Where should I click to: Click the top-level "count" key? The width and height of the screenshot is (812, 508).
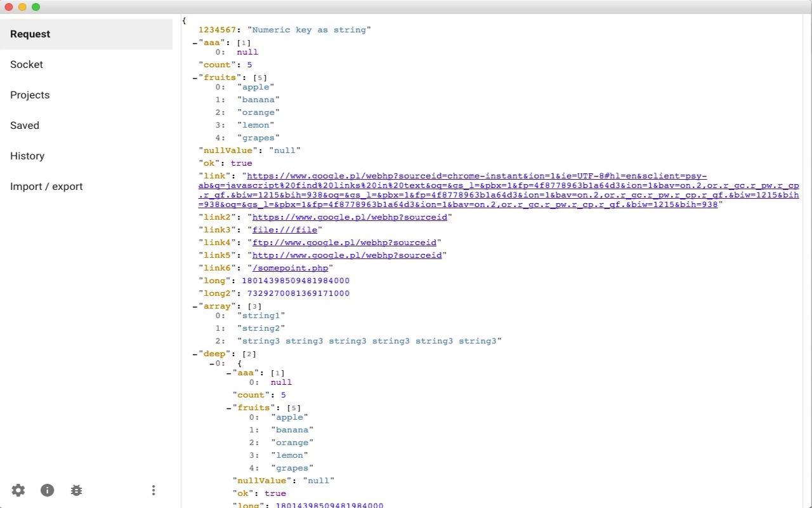click(218, 65)
